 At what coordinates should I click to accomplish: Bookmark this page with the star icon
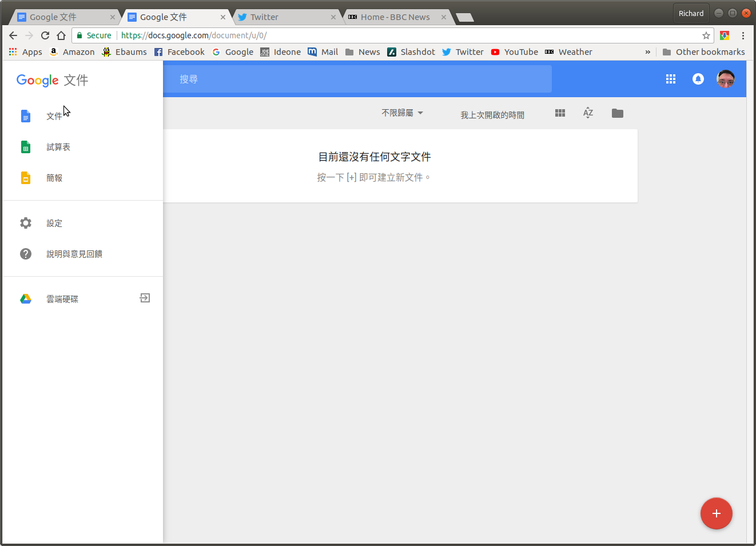(x=706, y=35)
